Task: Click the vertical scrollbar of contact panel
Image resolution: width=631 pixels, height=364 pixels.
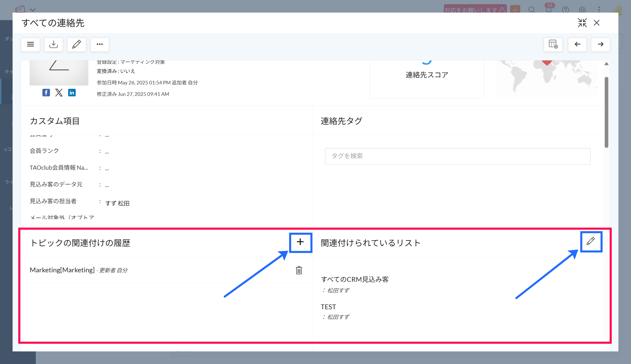Action: click(606, 112)
